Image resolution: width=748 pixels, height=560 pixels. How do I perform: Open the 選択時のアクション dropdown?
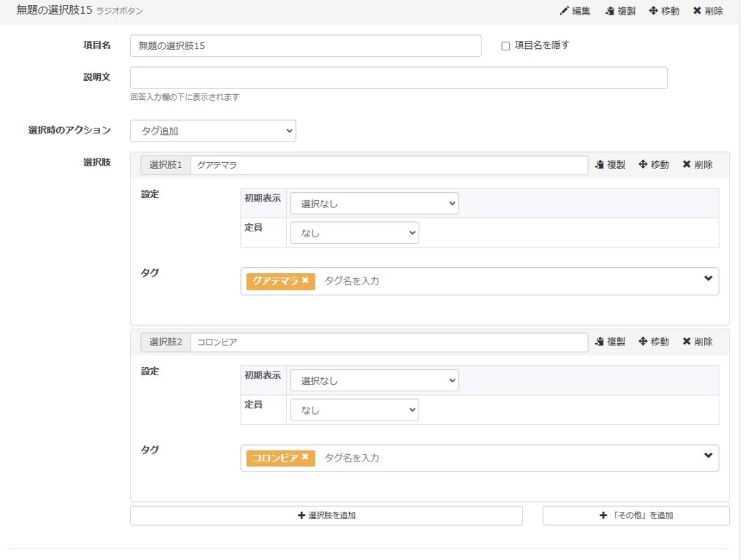pos(213,131)
